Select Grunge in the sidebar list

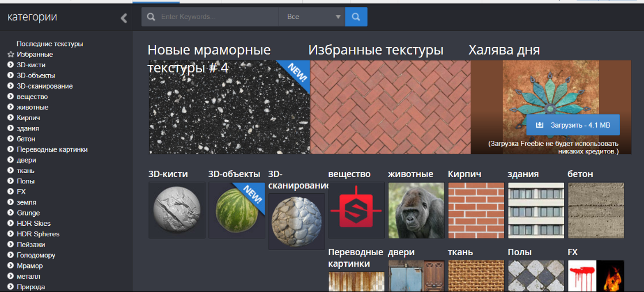click(x=28, y=213)
